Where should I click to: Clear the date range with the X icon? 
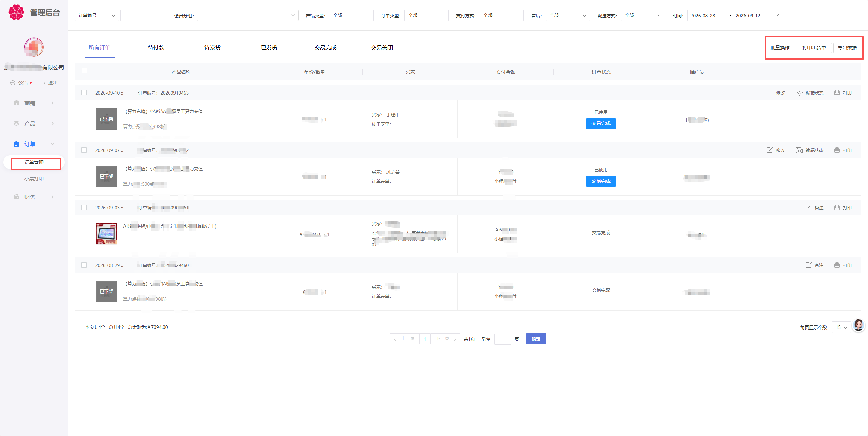(x=778, y=15)
